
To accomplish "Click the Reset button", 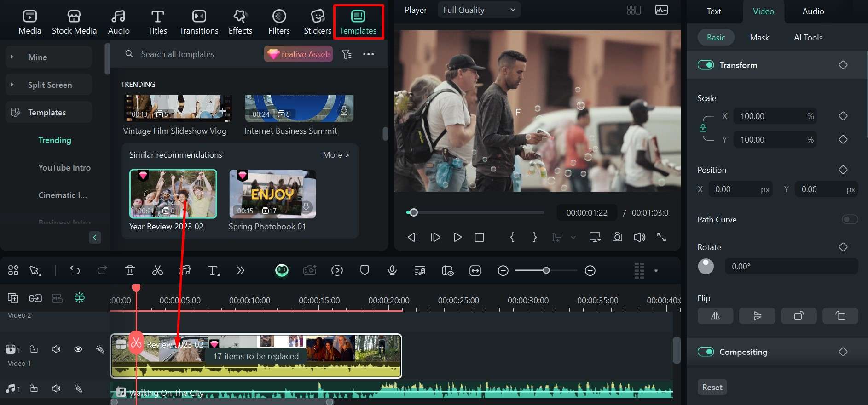I will click(712, 388).
